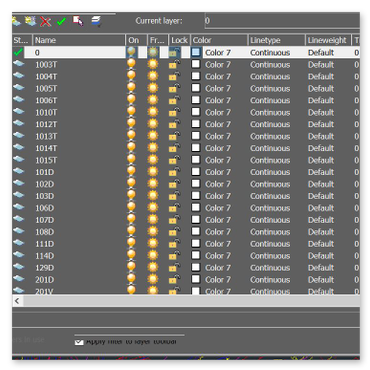Screen dimensions: 370x370
Task: Click the horizontal scrollbar left arrow
Action: pos(17,301)
